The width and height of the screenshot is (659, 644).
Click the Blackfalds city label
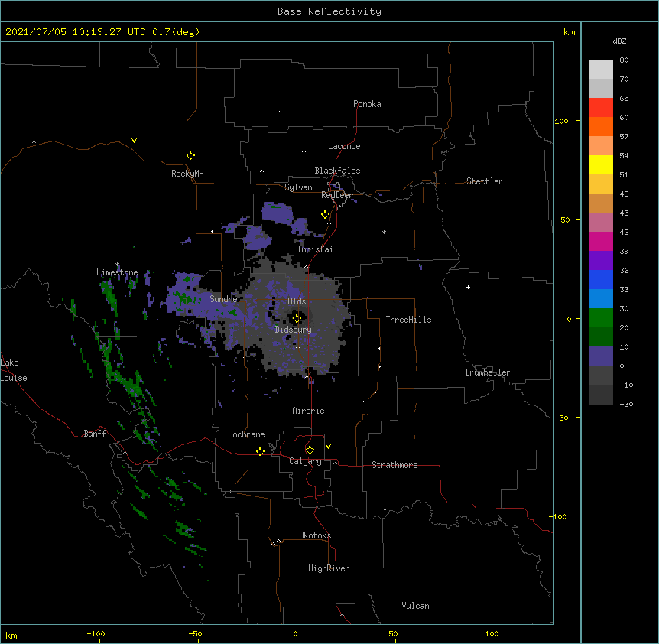(x=337, y=171)
